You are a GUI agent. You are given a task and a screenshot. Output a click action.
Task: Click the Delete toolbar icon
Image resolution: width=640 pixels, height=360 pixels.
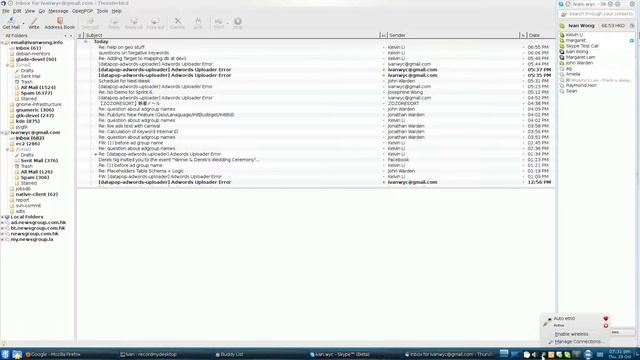click(x=178, y=23)
